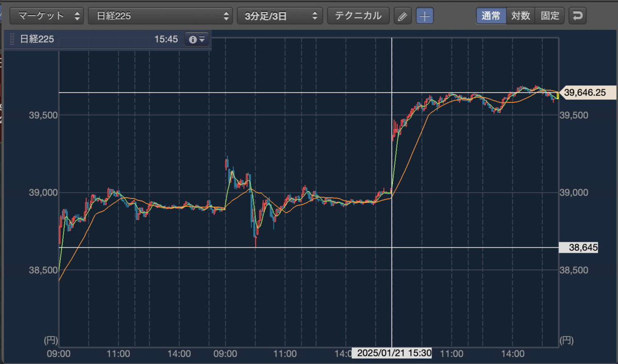Click the 39,646.25 current price tag
618x364 pixels.
point(588,93)
